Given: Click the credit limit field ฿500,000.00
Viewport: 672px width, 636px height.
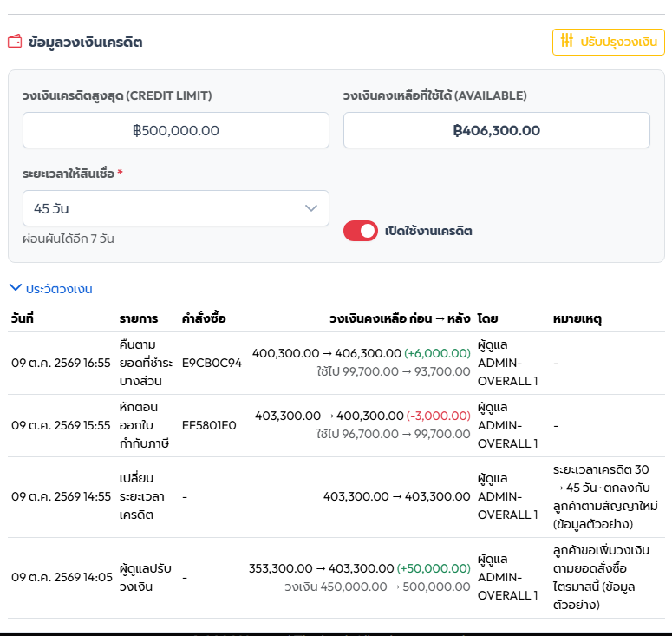Looking at the screenshot, I should [176, 130].
